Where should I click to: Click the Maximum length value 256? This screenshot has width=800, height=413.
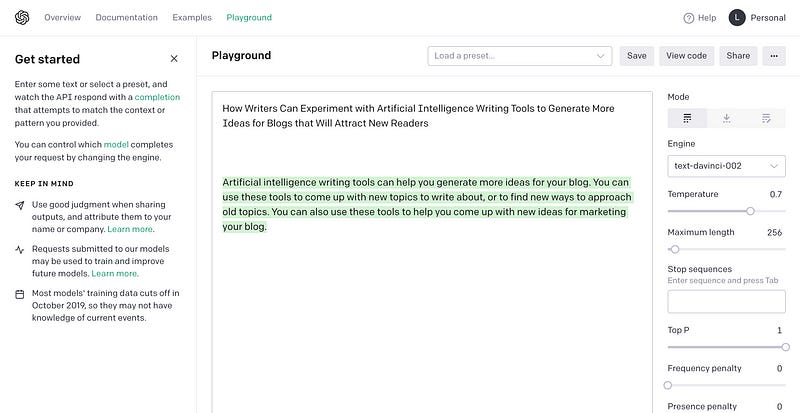(774, 232)
